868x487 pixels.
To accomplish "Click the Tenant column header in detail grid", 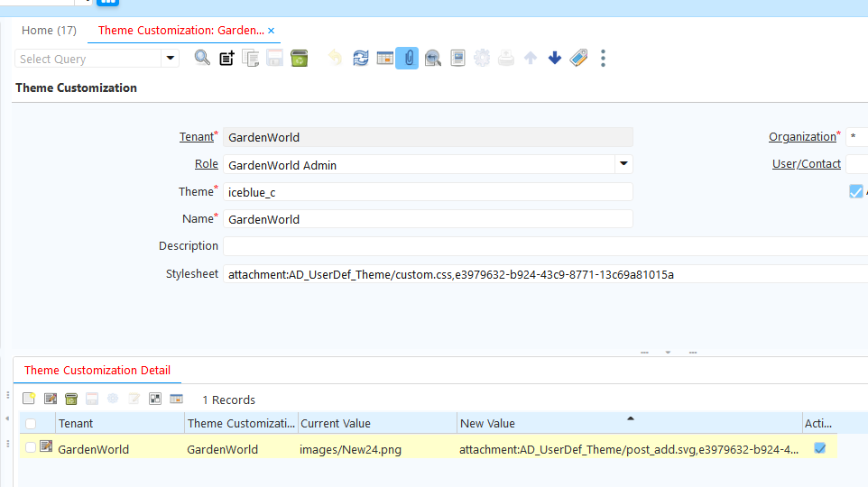I will (120, 423).
